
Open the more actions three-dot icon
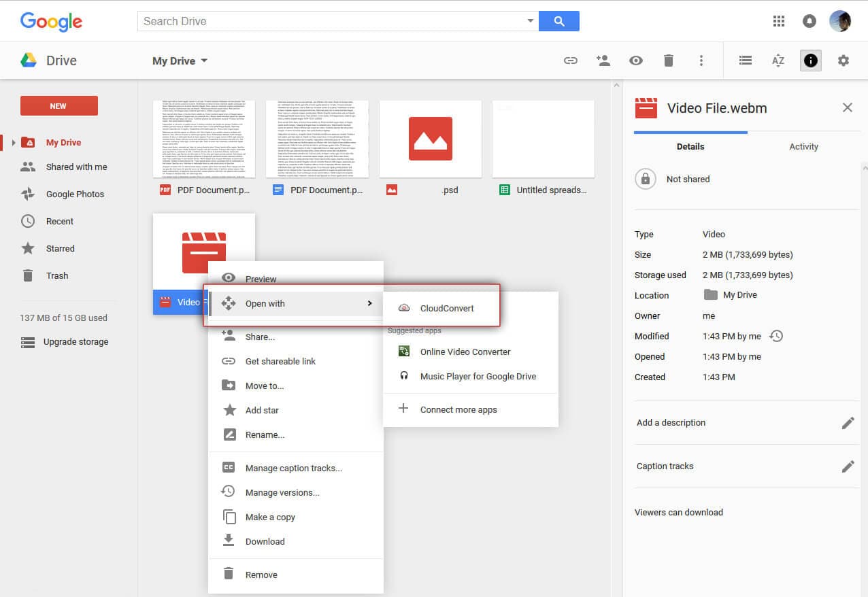pyautogui.click(x=701, y=61)
